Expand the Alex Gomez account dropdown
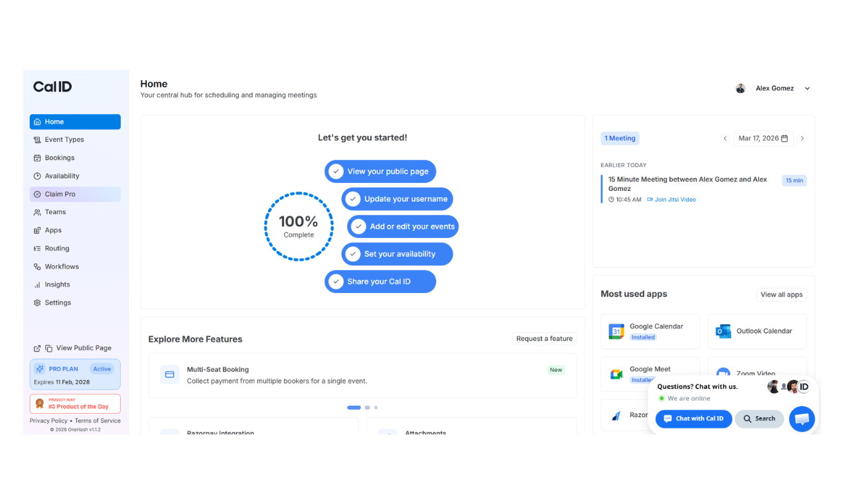Image resolution: width=843 pixels, height=504 pixels. click(x=807, y=89)
